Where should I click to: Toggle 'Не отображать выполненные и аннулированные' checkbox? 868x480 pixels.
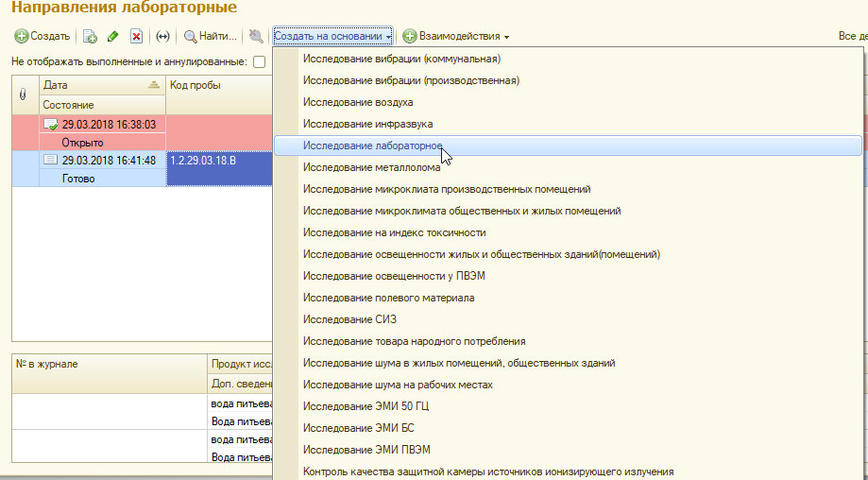pos(260,61)
